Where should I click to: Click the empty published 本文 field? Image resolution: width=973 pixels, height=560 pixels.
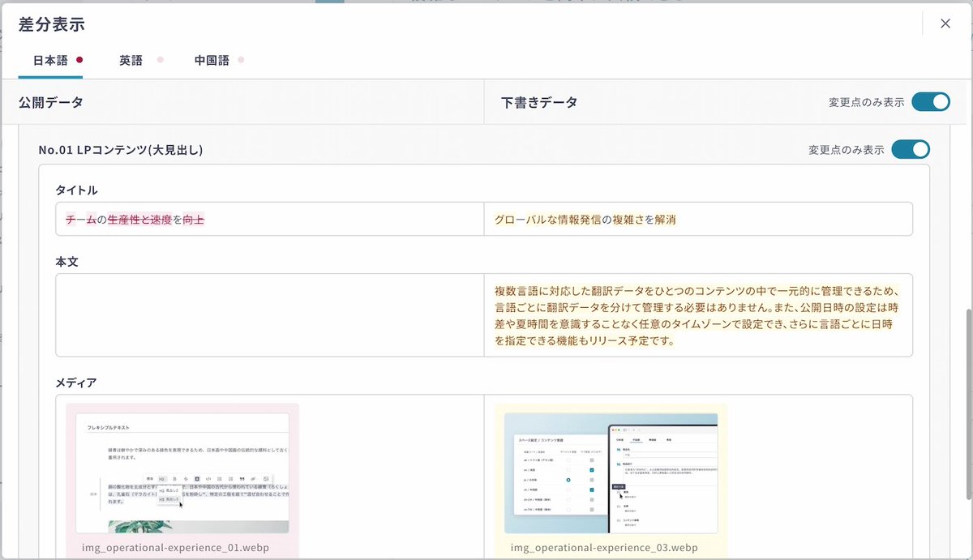(x=270, y=315)
